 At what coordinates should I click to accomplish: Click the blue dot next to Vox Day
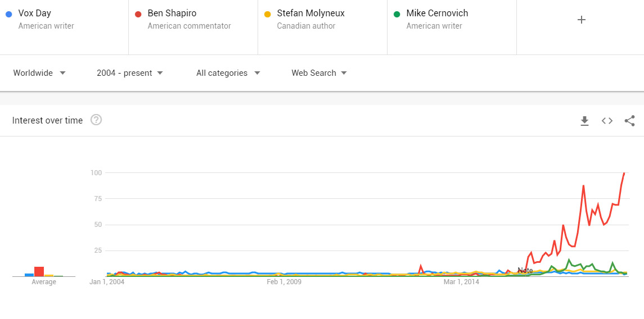click(x=8, y=14)
